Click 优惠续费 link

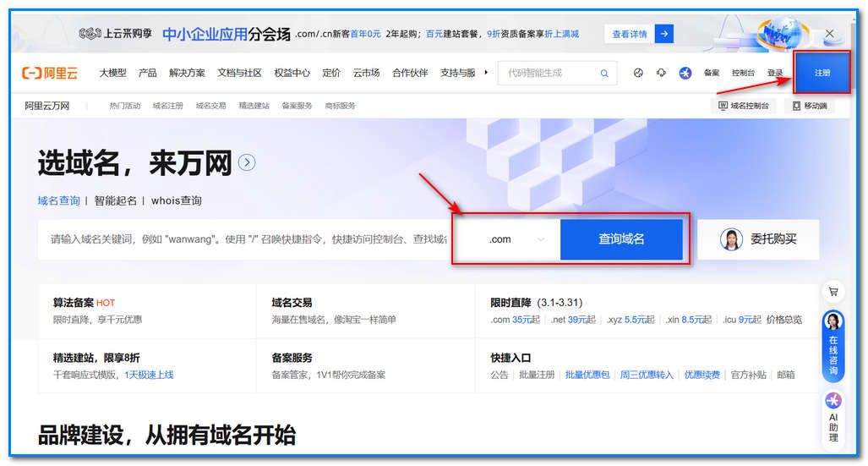(702, 376)
